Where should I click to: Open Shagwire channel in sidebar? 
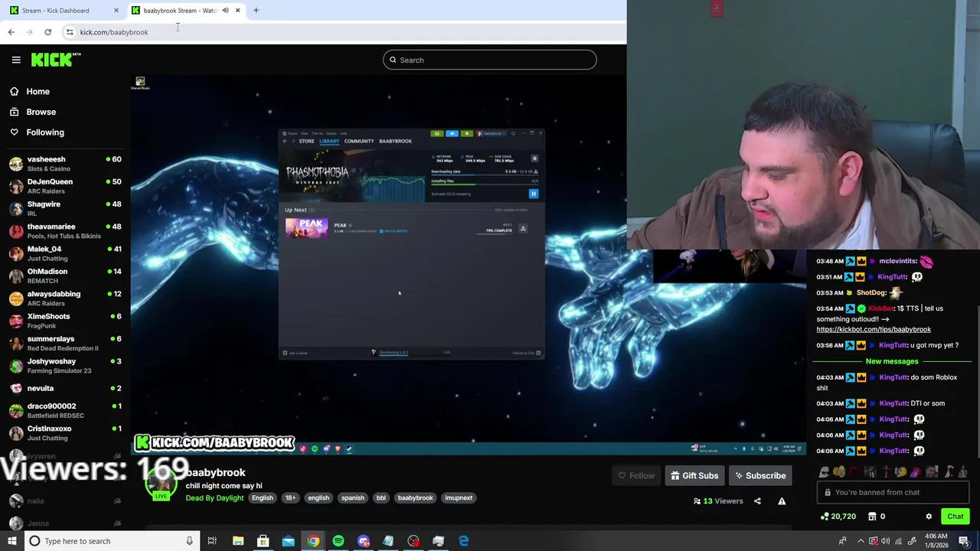pos(65,208)
